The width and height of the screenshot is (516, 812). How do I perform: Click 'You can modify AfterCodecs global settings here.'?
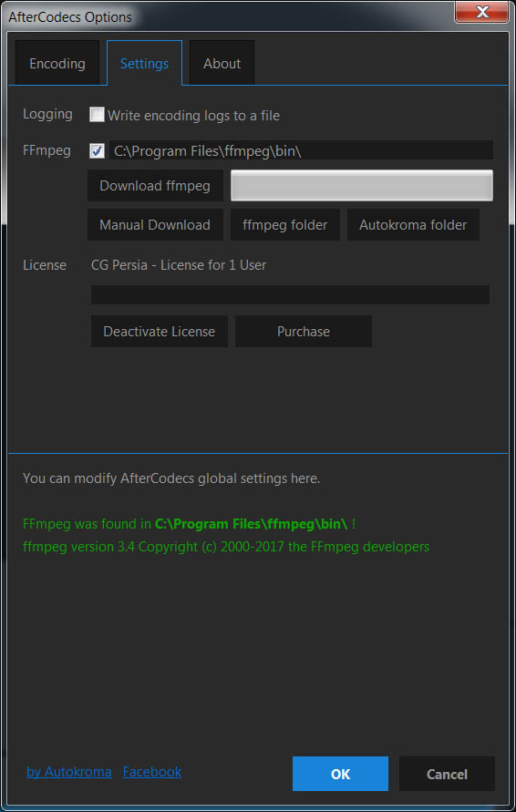pos(171,478)
